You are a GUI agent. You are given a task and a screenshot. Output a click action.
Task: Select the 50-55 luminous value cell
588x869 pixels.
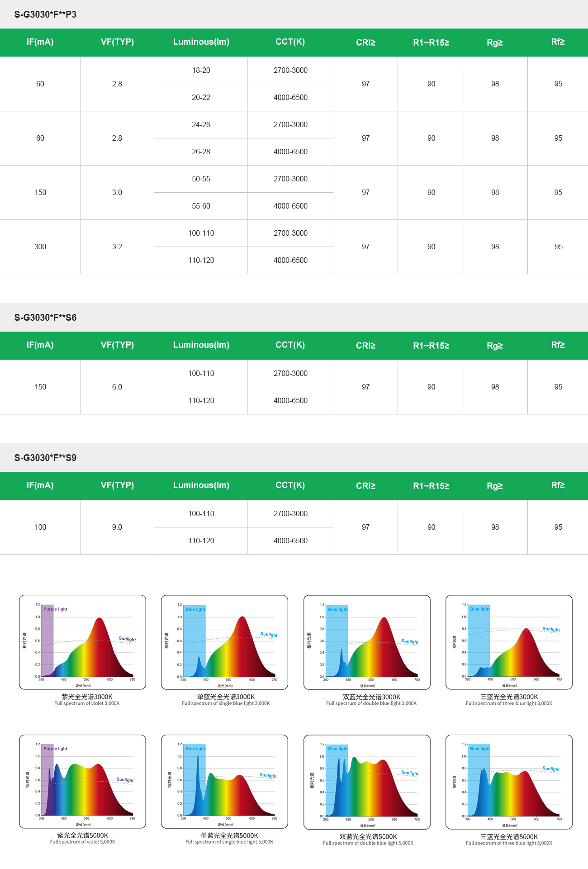click(x=201, y=179)
